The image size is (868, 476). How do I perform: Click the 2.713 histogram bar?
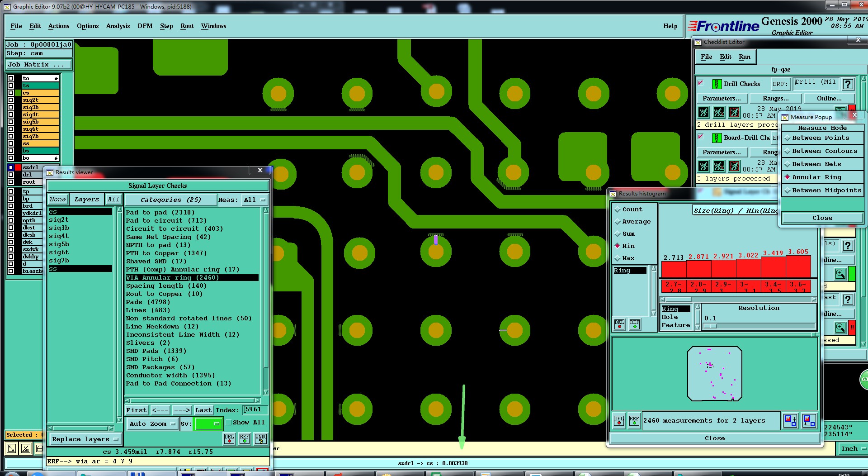(x=674, y=270)
